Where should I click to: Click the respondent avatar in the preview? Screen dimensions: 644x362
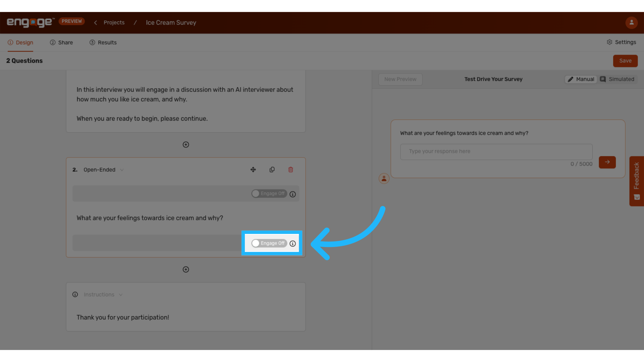(x=384, y=178)
